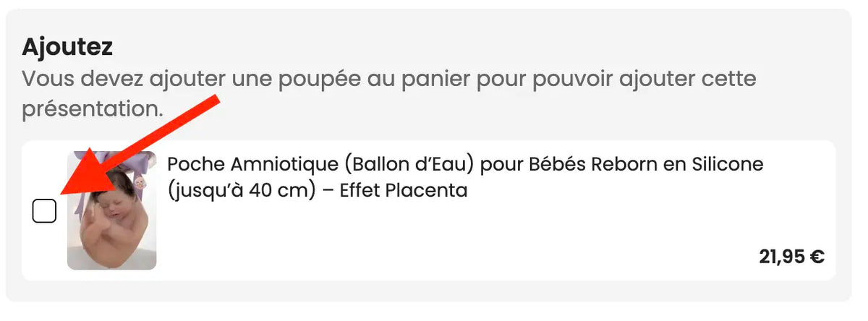Viewport: 868px width, 321px height.
Task: Click the Poche Amniotique product title
Action: tap(465, 177)
